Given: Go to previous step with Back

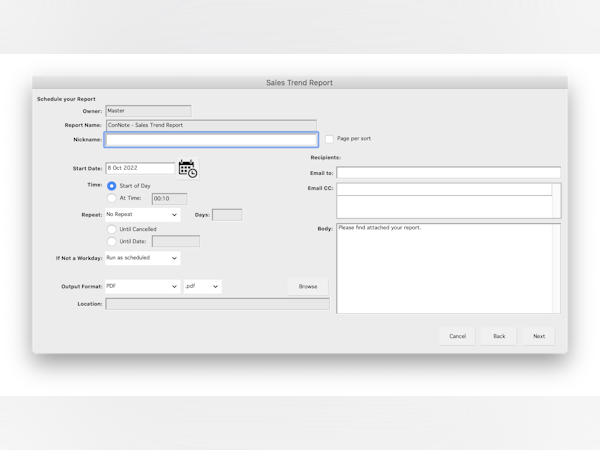Looking at the screenshot, I should [x=499, y=336].
